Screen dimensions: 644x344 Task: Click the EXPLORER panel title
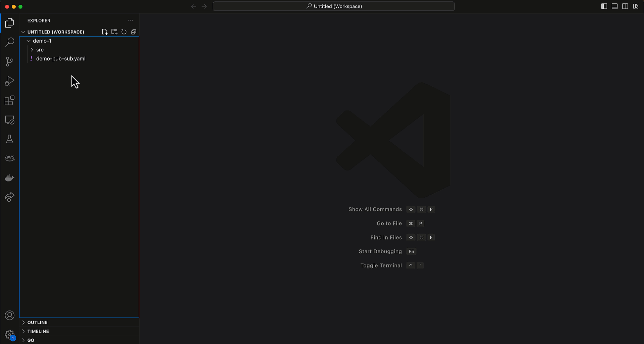(x=39, y=20)
